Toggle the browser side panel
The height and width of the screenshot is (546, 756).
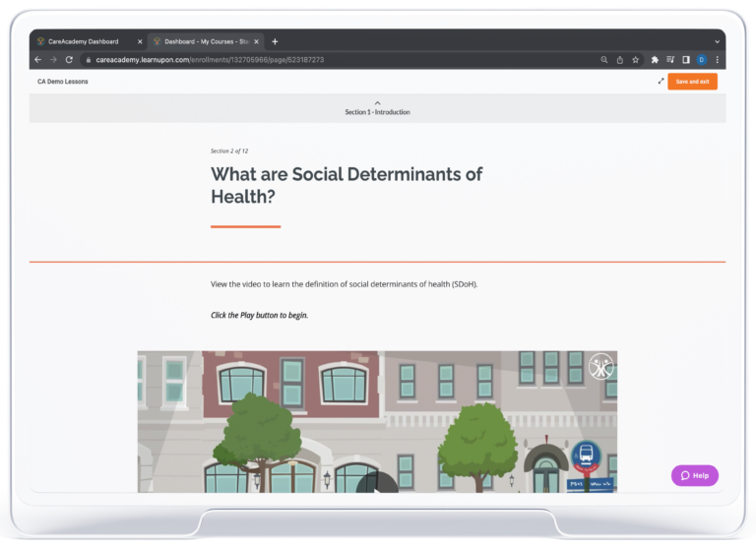(685, 60)
